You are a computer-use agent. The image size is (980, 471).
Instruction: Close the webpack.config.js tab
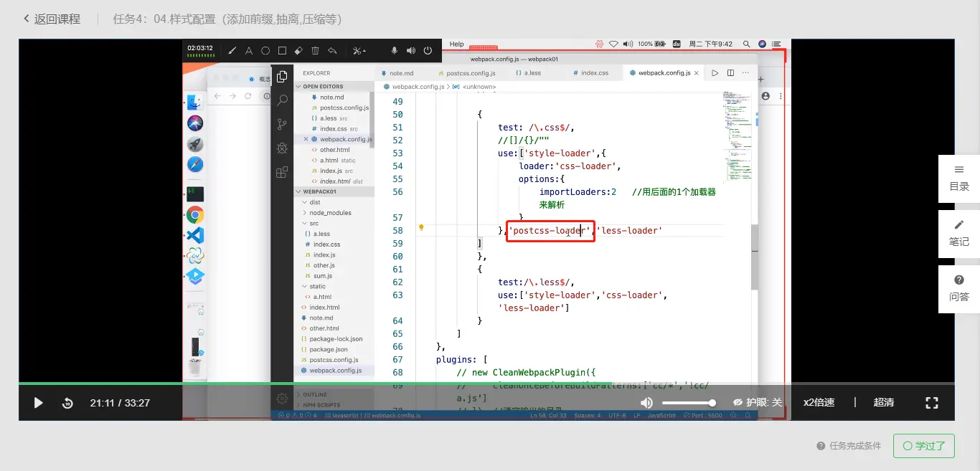pos(697,73)
